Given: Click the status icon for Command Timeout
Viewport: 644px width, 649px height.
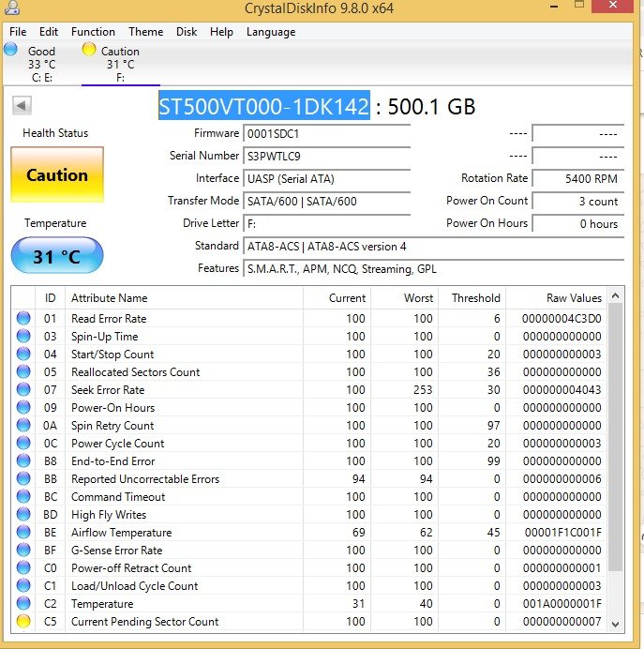Looking at the screenshot, I should (23, 496).
